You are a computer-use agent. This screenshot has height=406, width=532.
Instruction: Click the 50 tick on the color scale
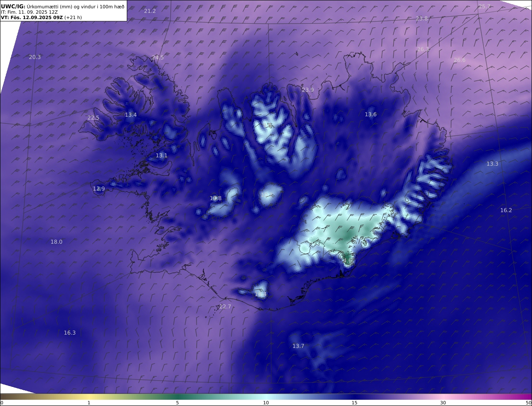528,403
